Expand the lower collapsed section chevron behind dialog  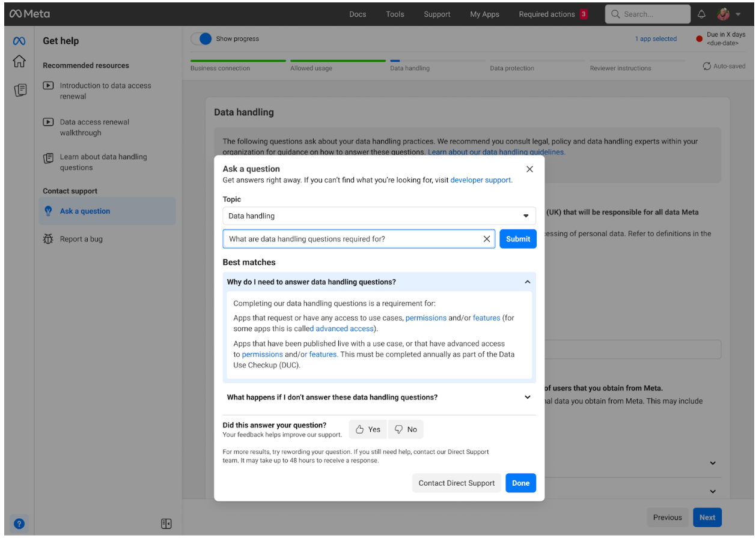click(x=713, y=492)
